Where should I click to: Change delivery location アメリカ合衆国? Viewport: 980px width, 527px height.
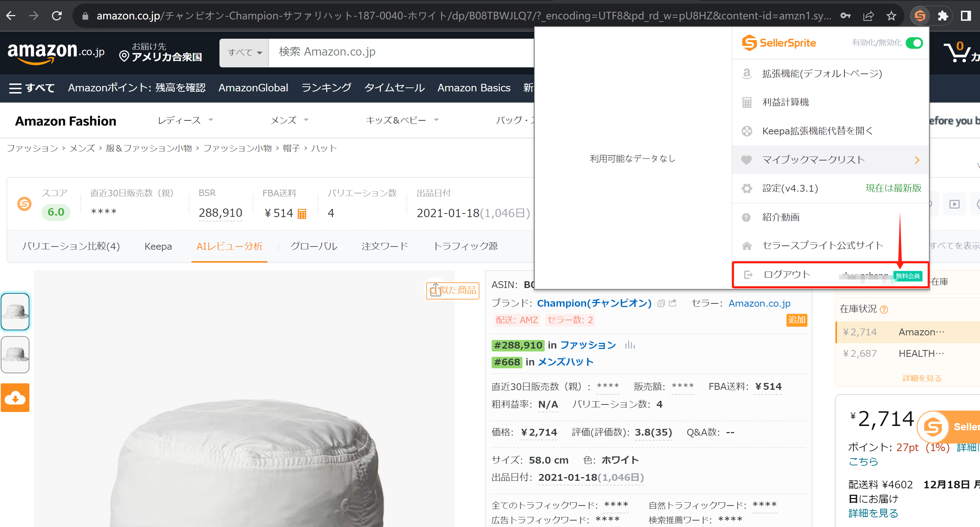pos(161,52)
